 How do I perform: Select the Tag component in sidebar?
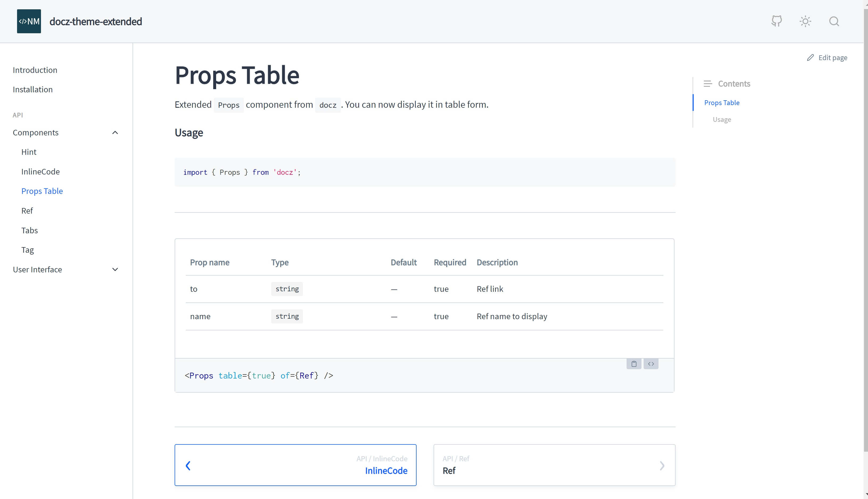click(27, 249)
